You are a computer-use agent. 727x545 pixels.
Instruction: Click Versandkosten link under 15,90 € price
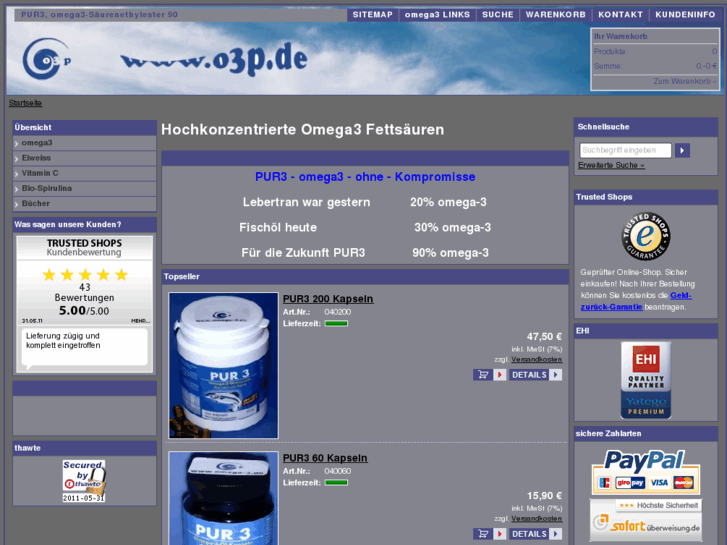click(x=536, y=519)
